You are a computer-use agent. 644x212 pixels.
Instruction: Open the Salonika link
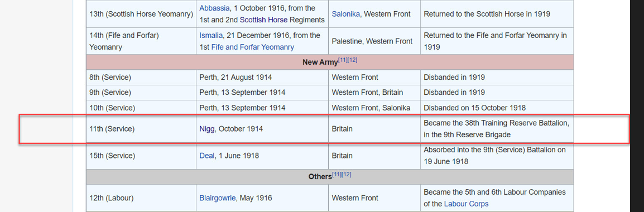point(346,14)
